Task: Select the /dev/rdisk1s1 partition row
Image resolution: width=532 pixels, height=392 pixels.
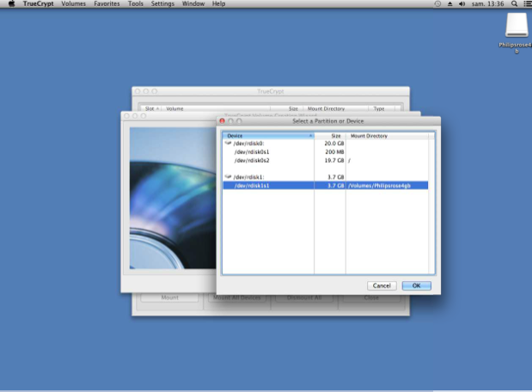Action: 325,186
